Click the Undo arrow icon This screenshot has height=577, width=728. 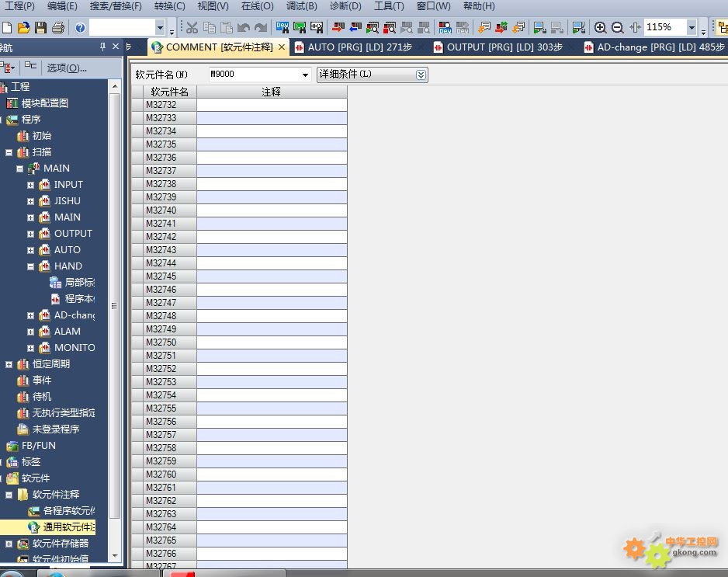point(244,27)
